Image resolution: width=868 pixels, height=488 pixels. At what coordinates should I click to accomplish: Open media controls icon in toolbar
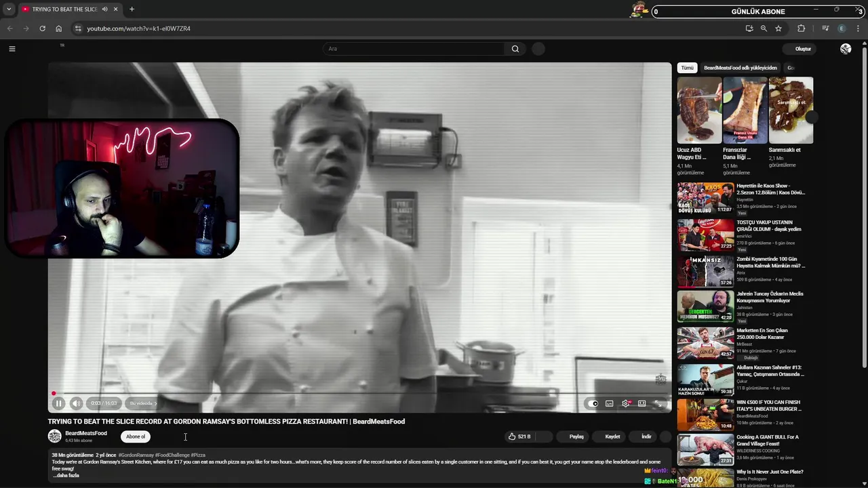[x=825, y=28]
